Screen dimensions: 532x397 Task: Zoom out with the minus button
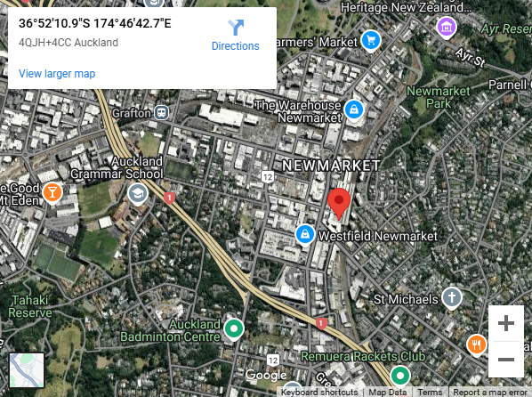click(x=506, y=360)
